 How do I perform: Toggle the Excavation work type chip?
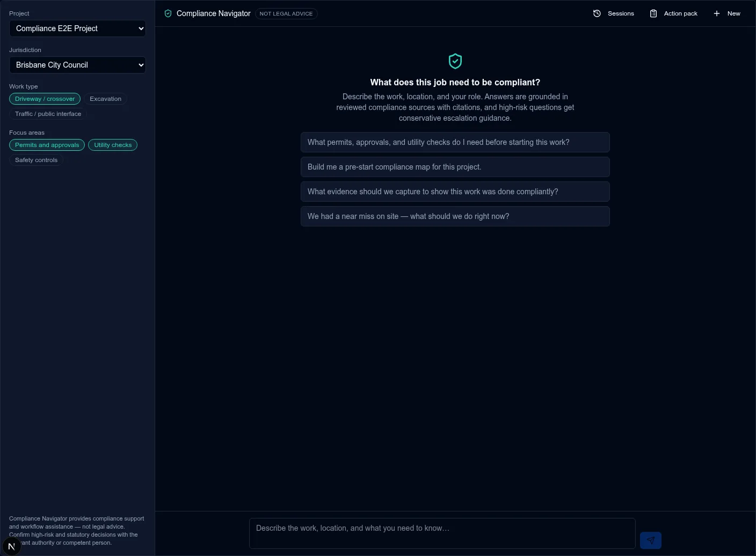click(105, 99)
